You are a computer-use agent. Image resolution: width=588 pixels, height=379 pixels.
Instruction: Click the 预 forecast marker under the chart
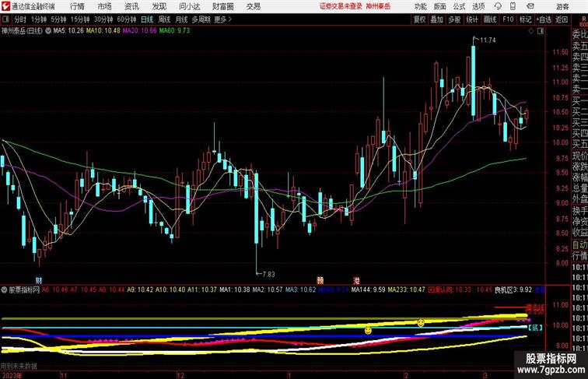coord(320,280)
